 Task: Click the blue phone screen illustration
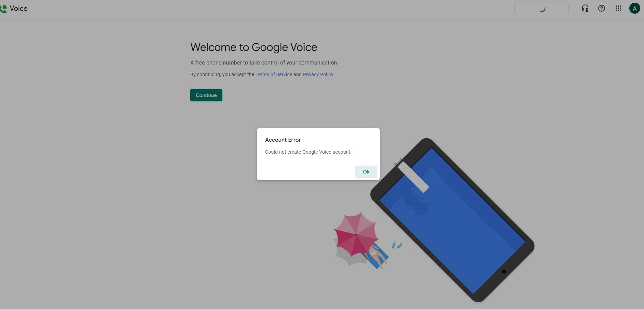pos(453,220)
